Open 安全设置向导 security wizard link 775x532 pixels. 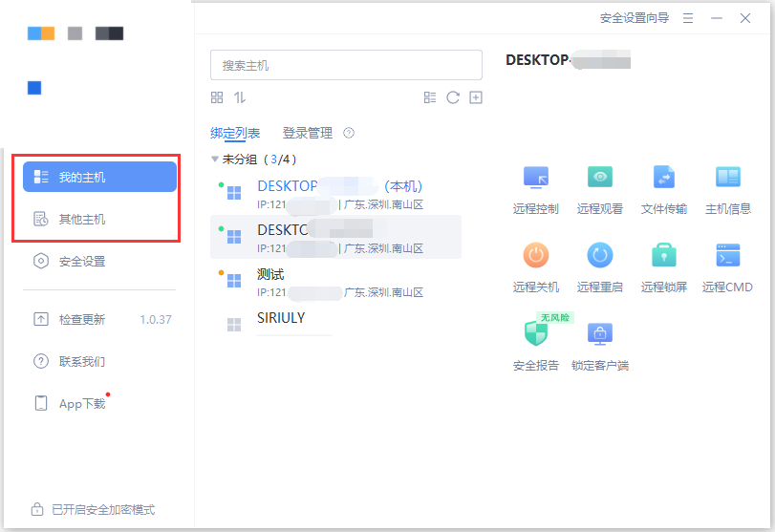tap(635, 18)
